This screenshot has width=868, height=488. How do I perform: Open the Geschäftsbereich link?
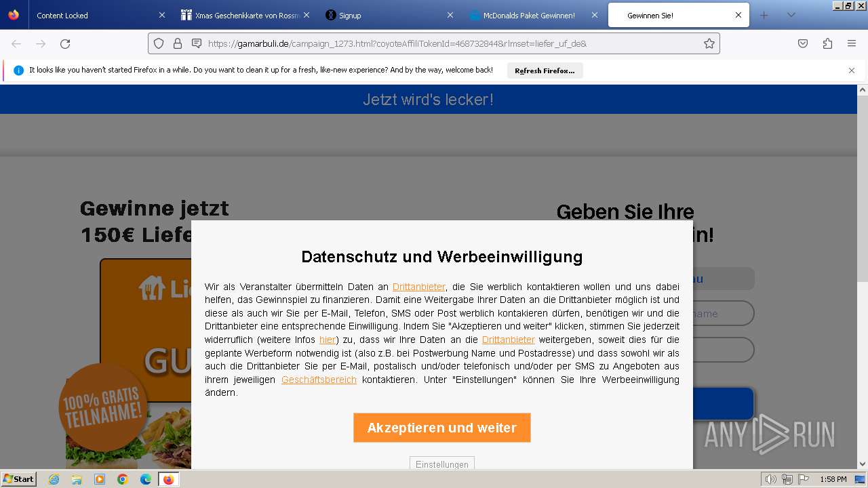[x=319, y=380]
